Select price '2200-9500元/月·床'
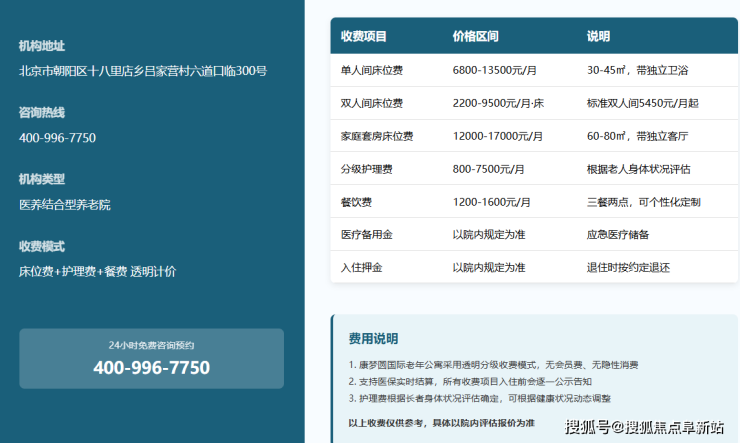The width and height of the screenshot is (740, 443). coord(498,103)
